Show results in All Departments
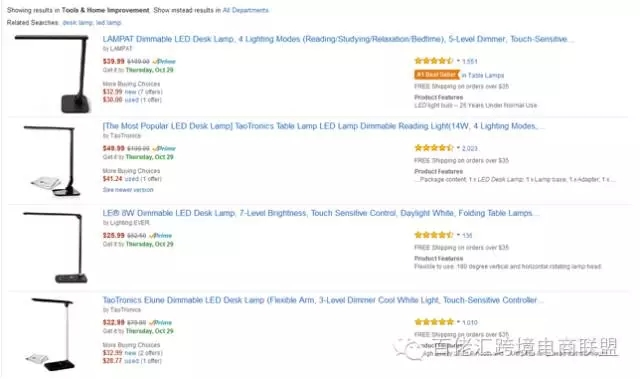This screenshot has width=640, height=379. pos(245,10)
